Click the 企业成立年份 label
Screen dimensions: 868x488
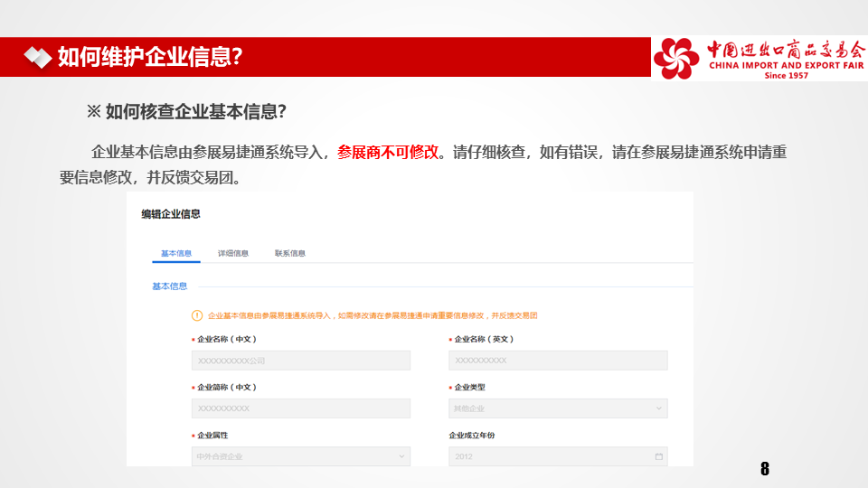pos(472,436)
